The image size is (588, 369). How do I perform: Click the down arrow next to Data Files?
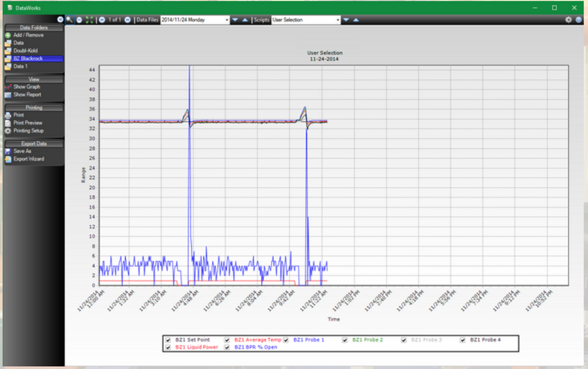point(236,20)
